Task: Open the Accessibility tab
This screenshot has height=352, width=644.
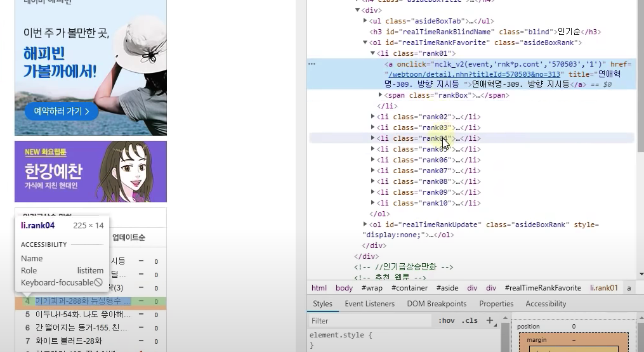Action: [546, 304]
